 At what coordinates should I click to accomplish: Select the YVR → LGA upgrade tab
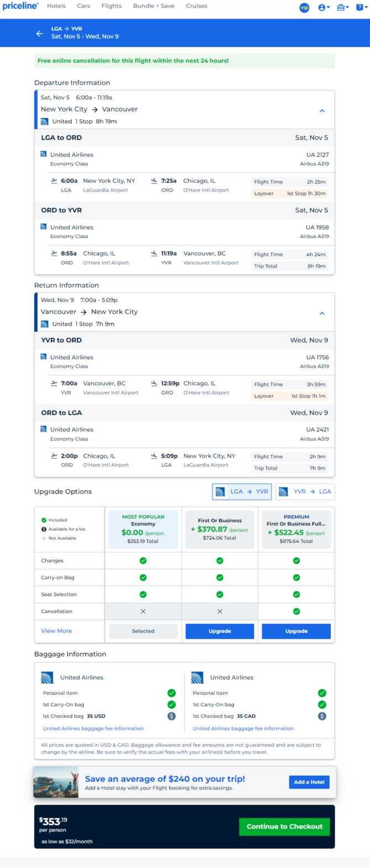[x=305, y=491]
